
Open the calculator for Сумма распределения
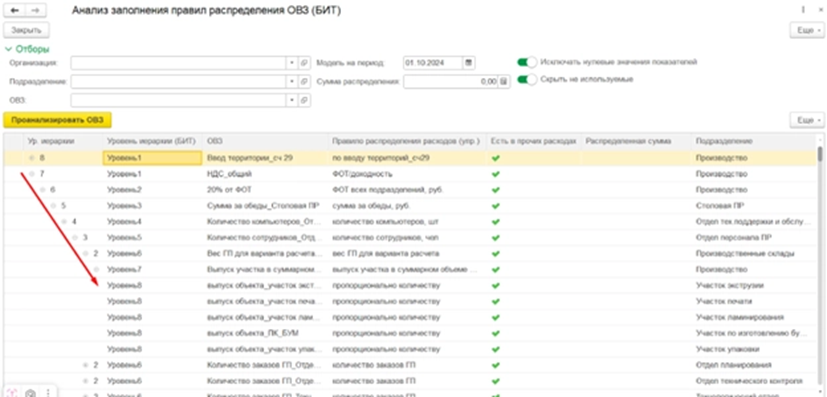tap(504, 82)
